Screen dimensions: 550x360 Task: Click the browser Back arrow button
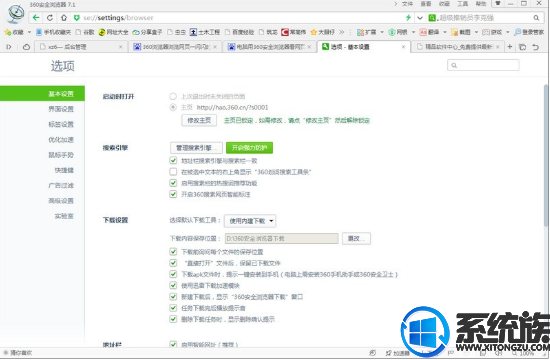tap(36, 18)
